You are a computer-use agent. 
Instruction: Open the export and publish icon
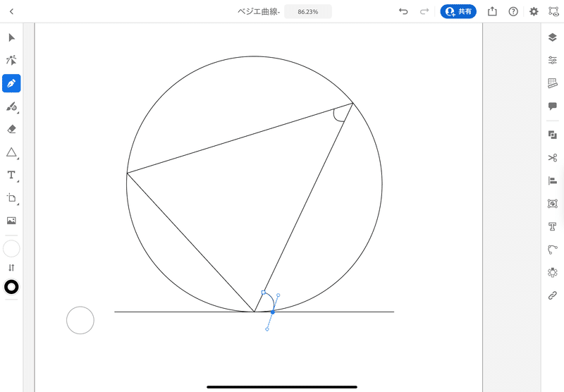coord(492,11)
